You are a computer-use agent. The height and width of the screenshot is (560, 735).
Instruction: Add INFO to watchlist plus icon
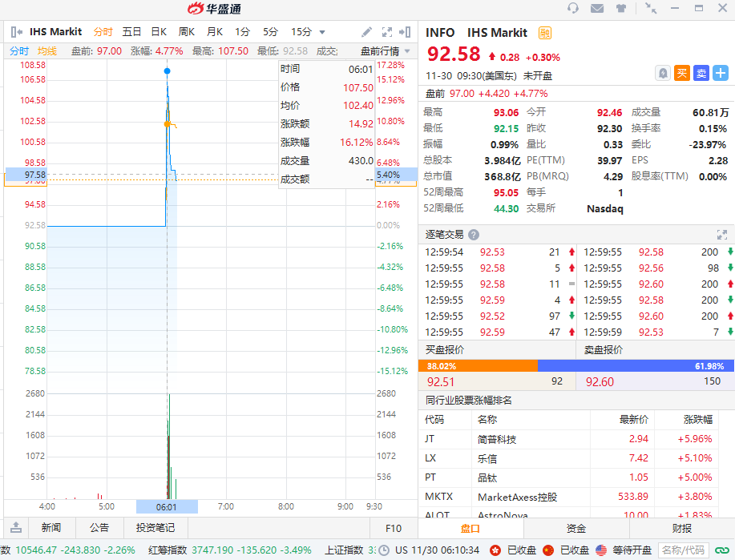(721, 73)
